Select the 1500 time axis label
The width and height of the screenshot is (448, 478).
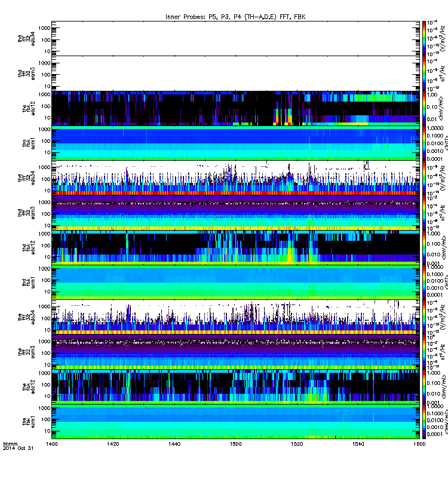coord(235,444)
